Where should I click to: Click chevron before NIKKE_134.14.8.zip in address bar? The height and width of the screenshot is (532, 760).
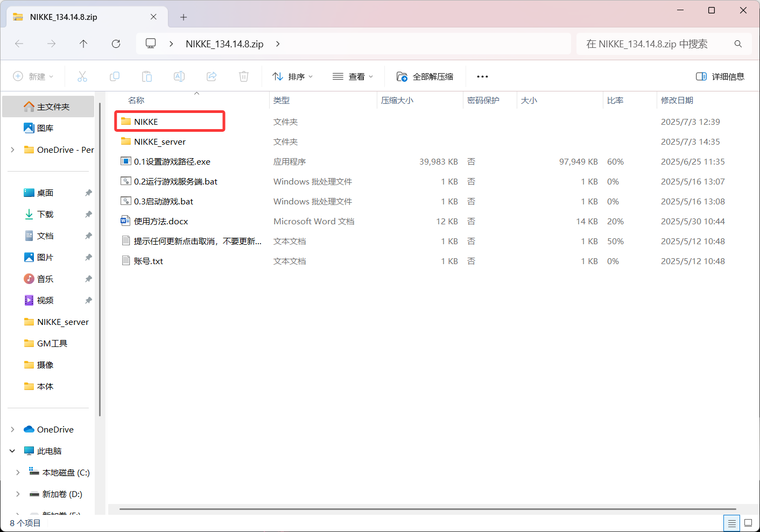(x=171, y=44)
